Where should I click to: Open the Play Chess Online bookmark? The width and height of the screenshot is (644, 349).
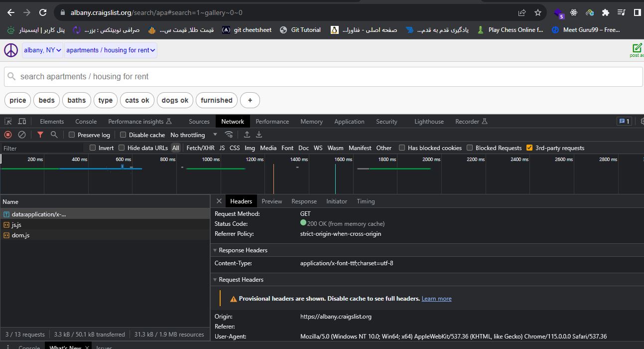click(510, 30)
